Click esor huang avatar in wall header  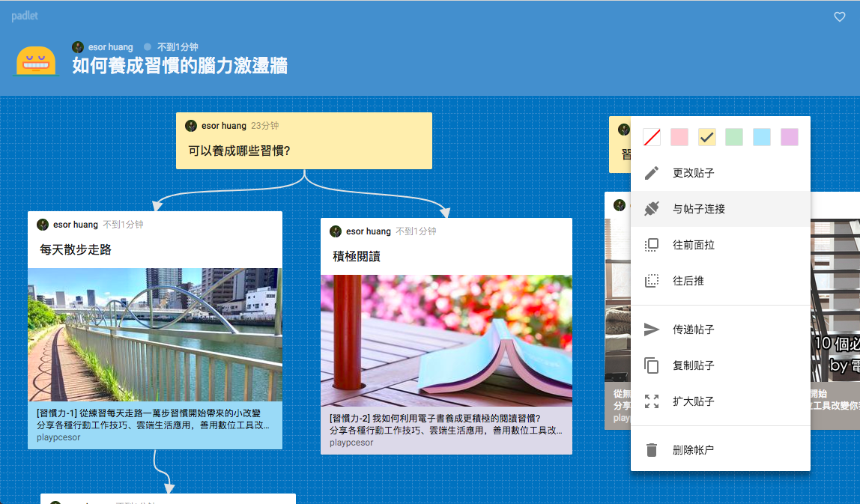coord(78,47)
